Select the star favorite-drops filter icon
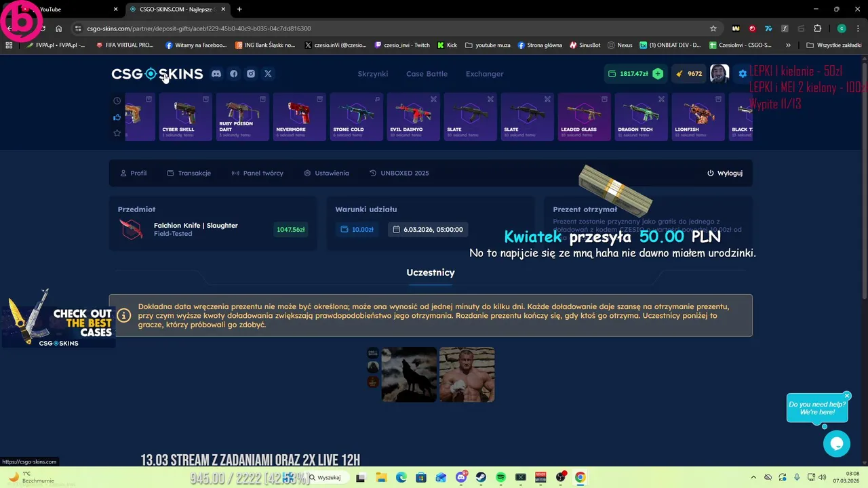This screenshot has width=868, height=488. (117, 134)
